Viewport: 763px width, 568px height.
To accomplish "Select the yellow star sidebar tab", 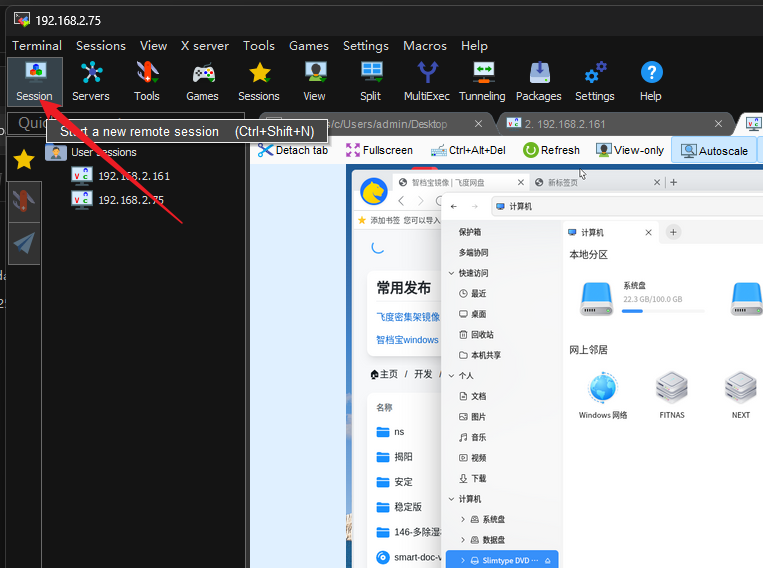I will pos(24,160).
